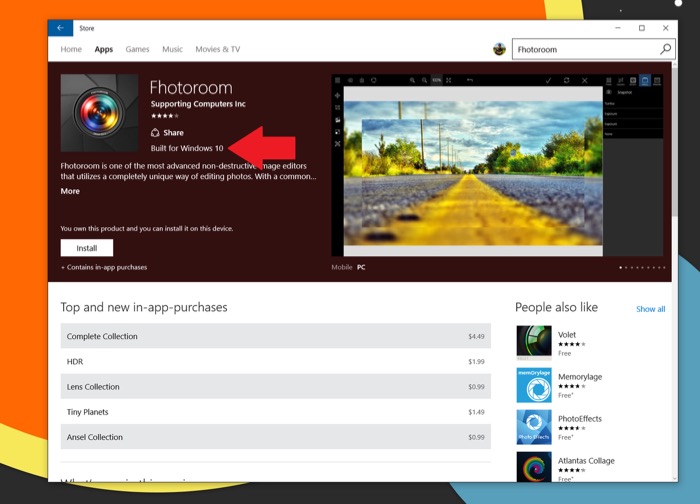
Task: Expand the description with More
Action: [x=70, y=191]
